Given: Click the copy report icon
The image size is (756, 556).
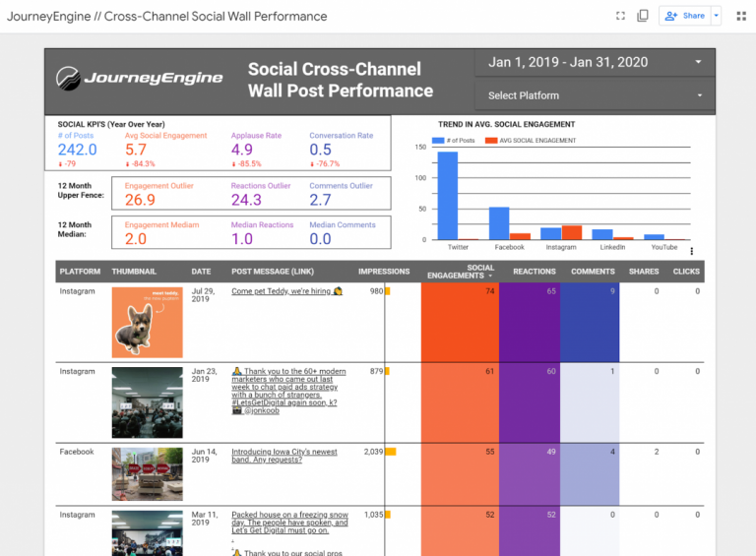Looking at the screenshot, I should tap(643, 16).
